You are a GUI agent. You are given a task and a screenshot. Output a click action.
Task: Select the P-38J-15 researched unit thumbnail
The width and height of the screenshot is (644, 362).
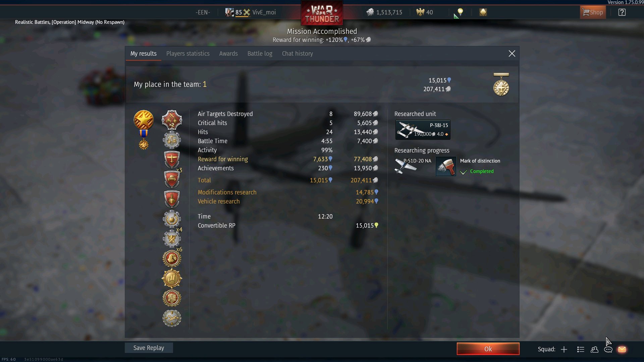(423, 130)
